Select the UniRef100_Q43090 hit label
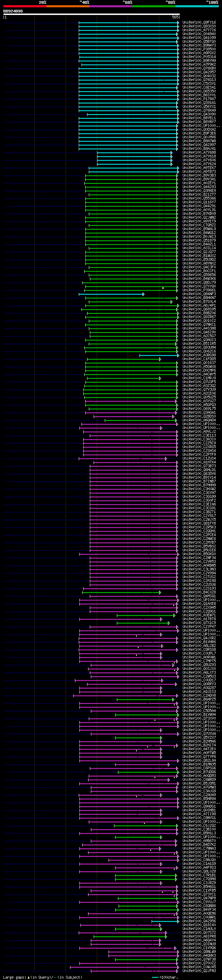The height and width of the screenshot is (980, 222). [199, 114]
